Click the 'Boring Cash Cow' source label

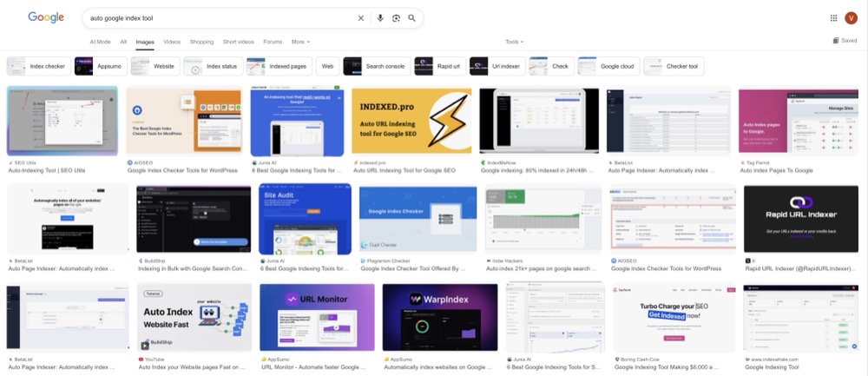coord(641,359)
